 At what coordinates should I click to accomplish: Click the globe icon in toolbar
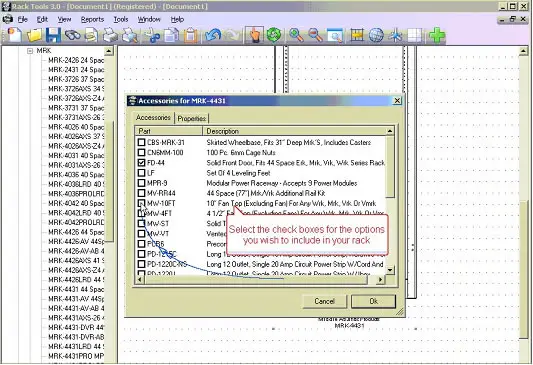(x=376, y=35)
